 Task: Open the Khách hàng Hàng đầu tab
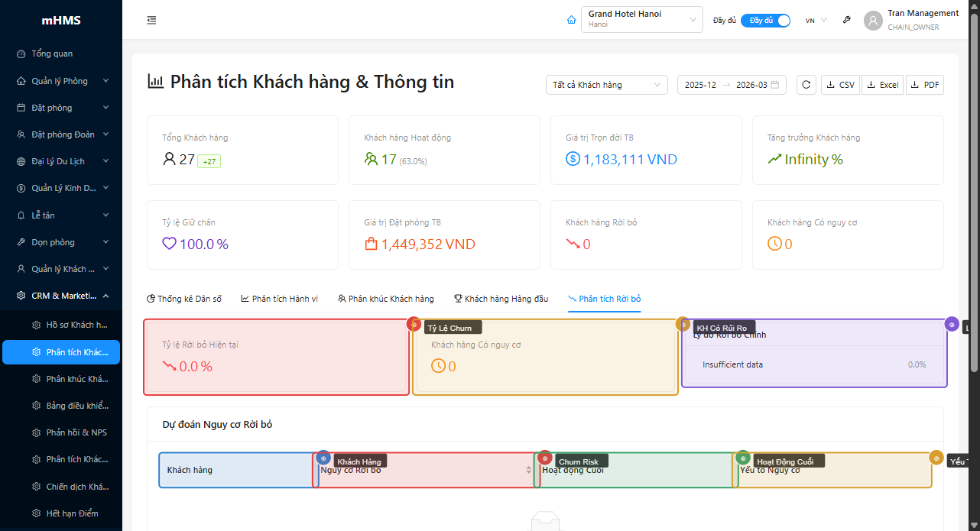pos(501,299)
